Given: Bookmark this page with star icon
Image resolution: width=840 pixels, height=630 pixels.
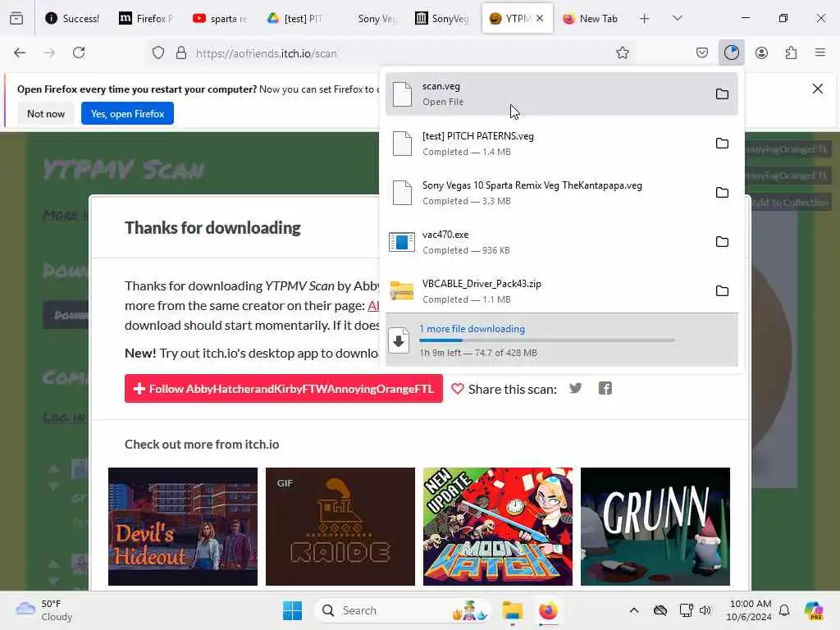Looking at the screenshot, I should (622, 52).
